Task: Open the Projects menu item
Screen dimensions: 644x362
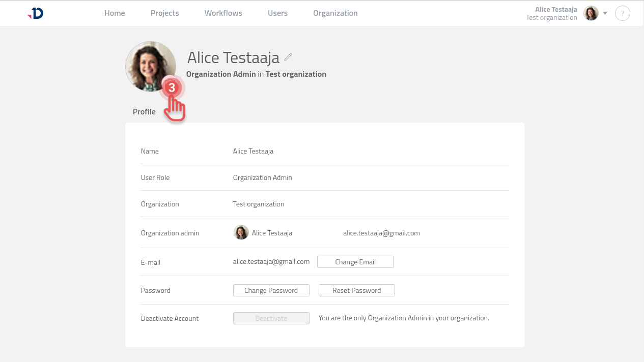Action: click(164, 13)
